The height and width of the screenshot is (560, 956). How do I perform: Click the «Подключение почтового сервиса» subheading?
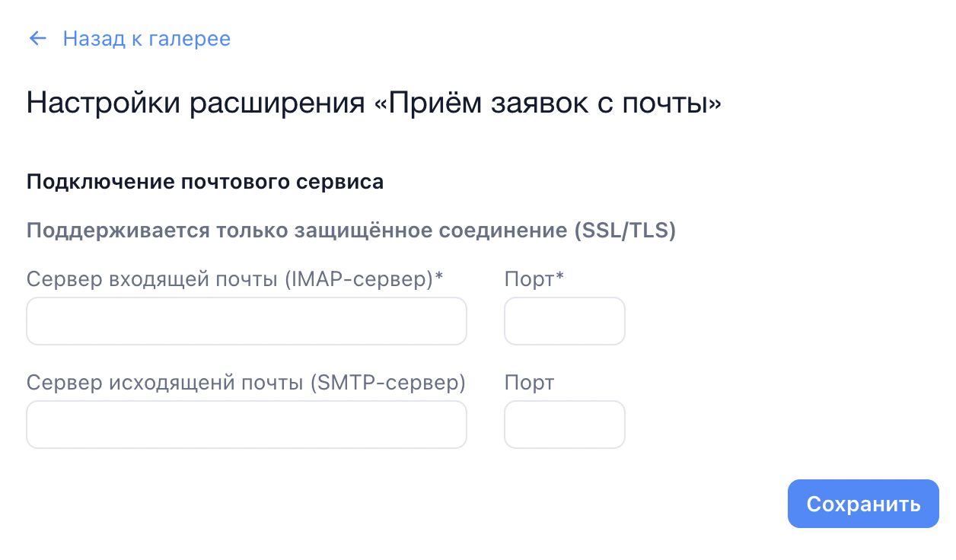(x=205, y=183)
